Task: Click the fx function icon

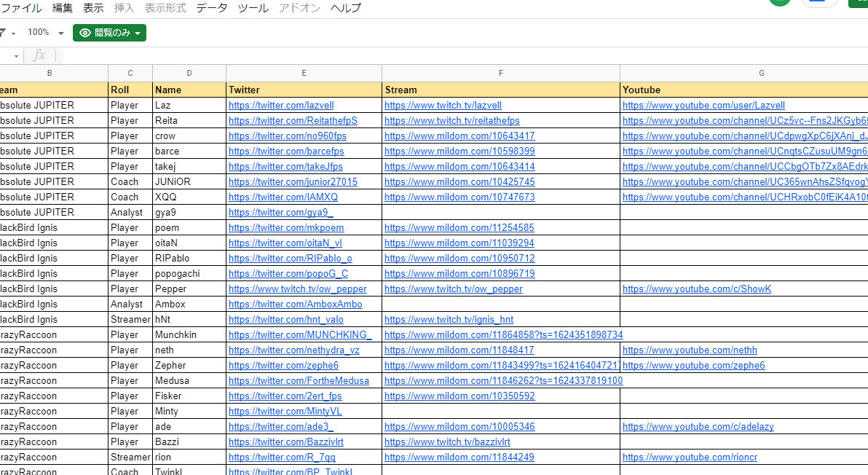Action: [x=39, y=55]
